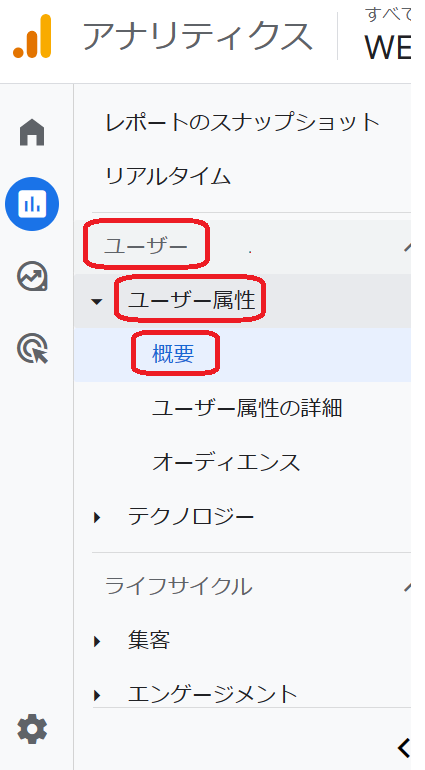Collapse the ユーザー section chevron

point(407,247)
